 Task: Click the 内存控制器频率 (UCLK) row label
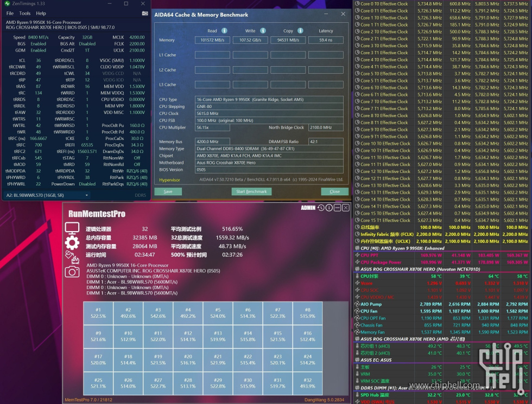pos(385,241)
